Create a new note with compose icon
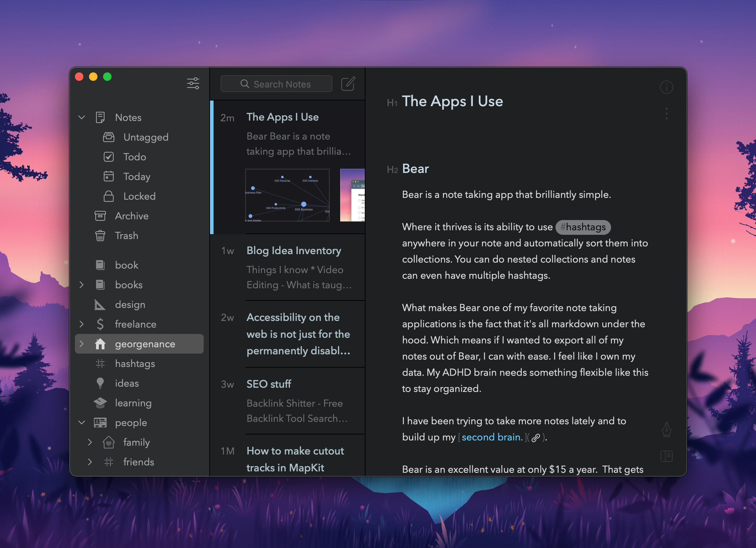The image size is (756, 548). [348, 84]
